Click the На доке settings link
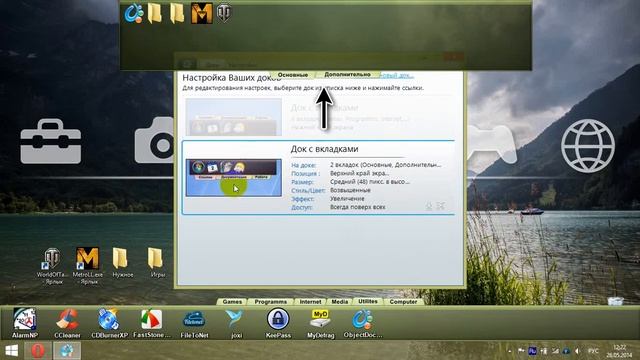 (x=303, y=165)
